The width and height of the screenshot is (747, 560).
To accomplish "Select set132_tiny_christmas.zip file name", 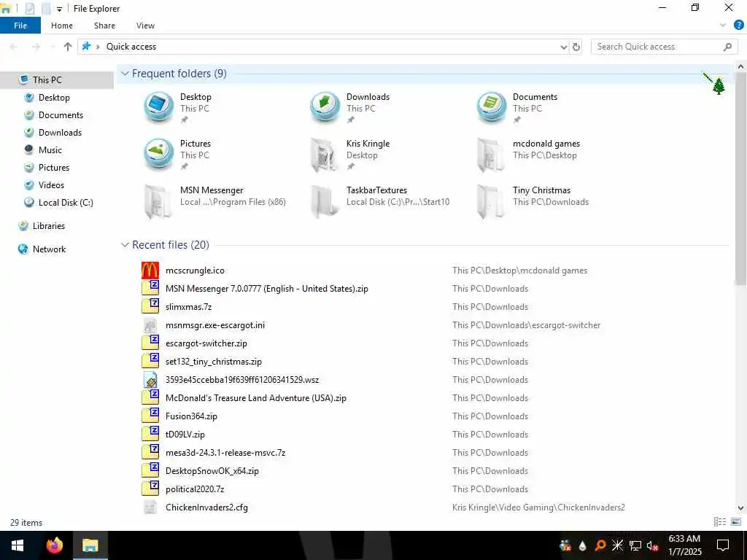I will (x=214, y=362).
